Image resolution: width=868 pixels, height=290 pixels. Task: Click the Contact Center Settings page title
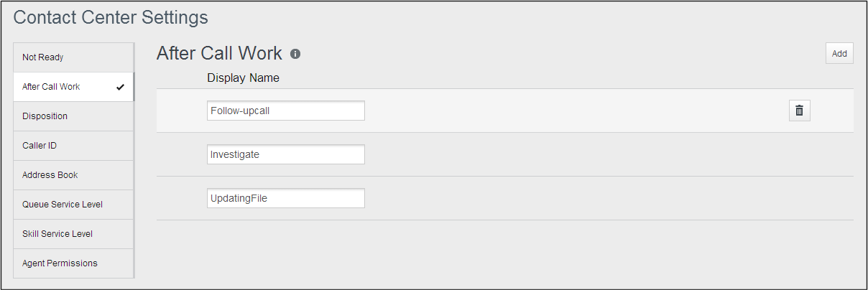[x=111, y=17]
